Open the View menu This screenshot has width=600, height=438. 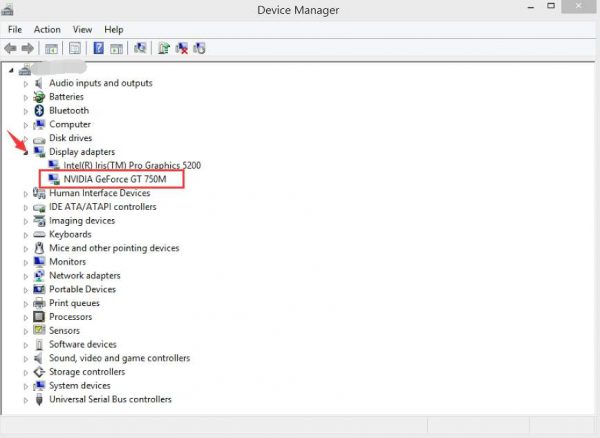[x=82, y=29]
